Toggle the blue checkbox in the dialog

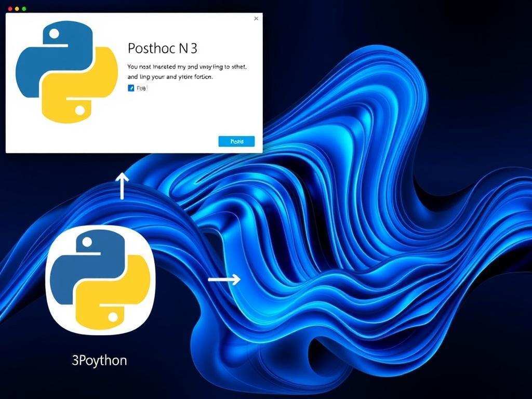coord(131,88)
